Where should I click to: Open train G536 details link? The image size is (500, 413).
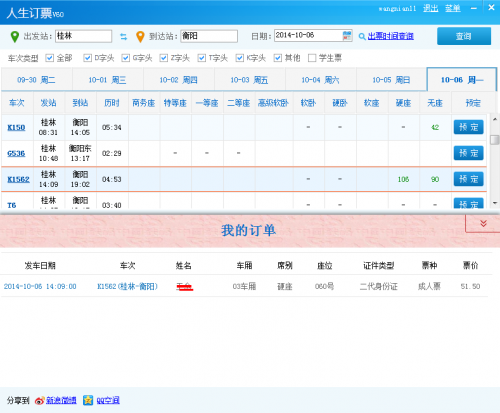point(16,153)
